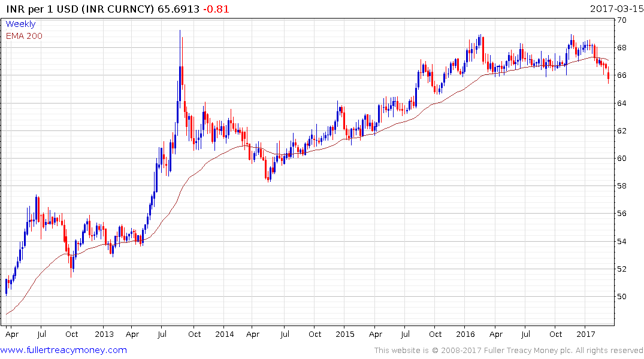Click the x-axis label 2015
Viewport: 644px width, 359px height.
(344, 334)
